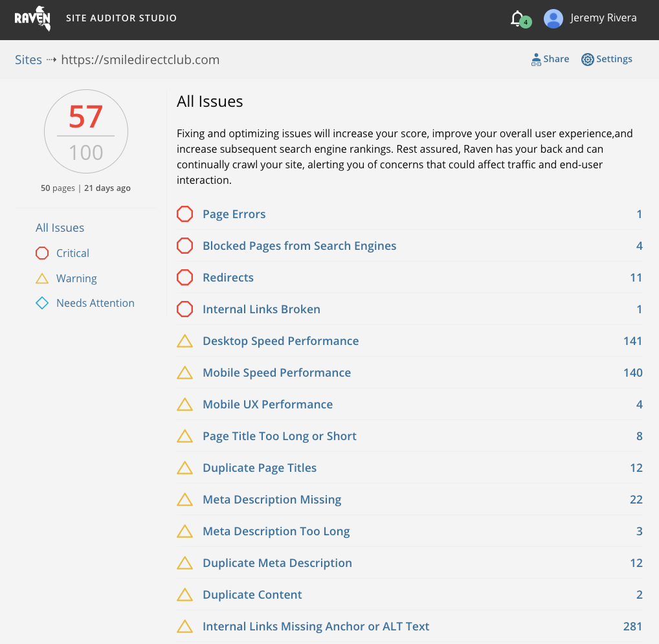Click warning icon beside Duplicate Meta Description

click(x=185, y=563)
